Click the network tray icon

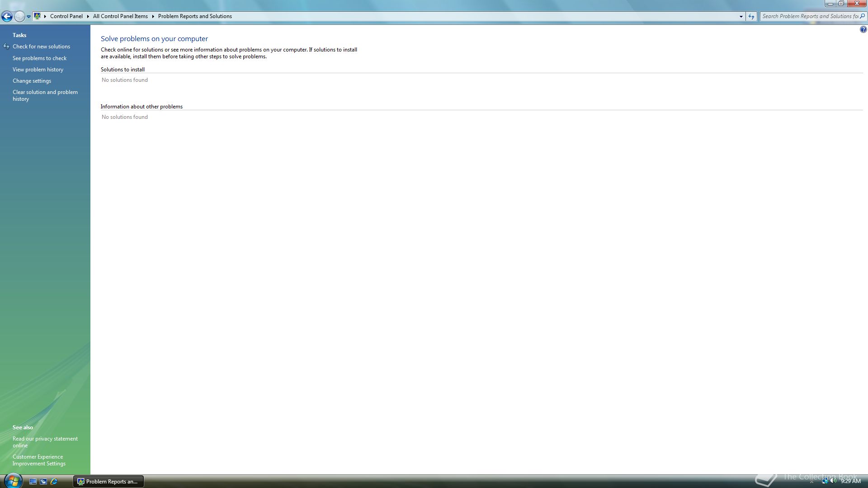tap(825, 481)
